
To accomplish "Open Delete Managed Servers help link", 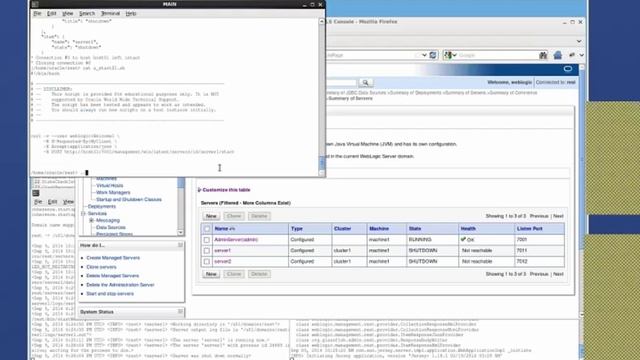I will coord(113,276).
